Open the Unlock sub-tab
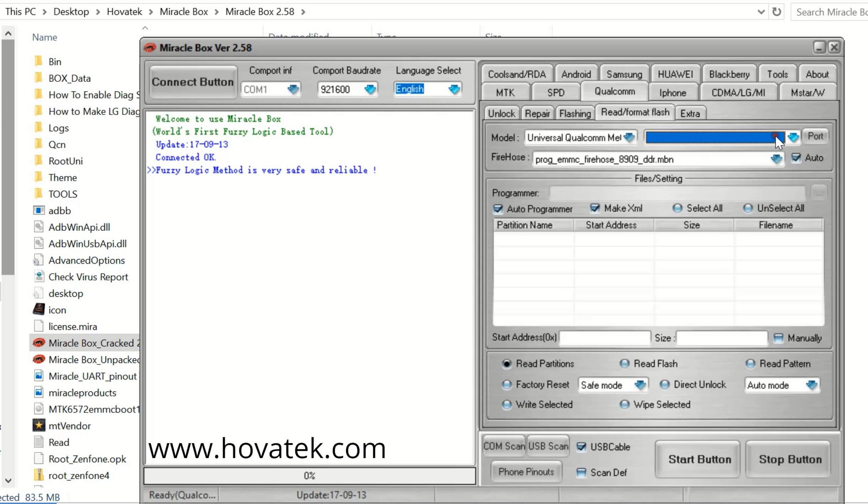Screen dimensions: 868x504 (x=501, y=113)
